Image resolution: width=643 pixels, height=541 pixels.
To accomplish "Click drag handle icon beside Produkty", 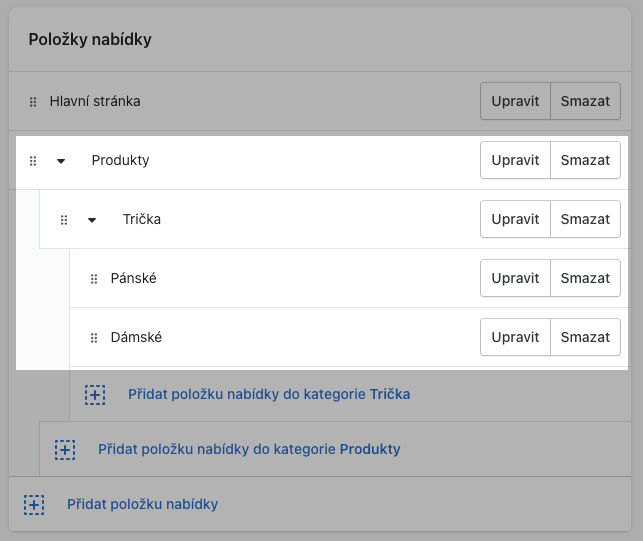I will tap(33, 160).
